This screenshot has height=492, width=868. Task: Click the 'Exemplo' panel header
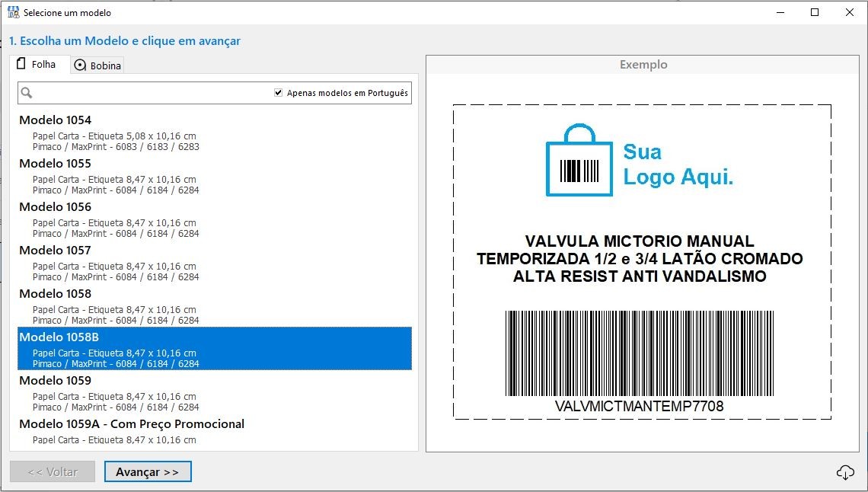click(x=643, y=64)
